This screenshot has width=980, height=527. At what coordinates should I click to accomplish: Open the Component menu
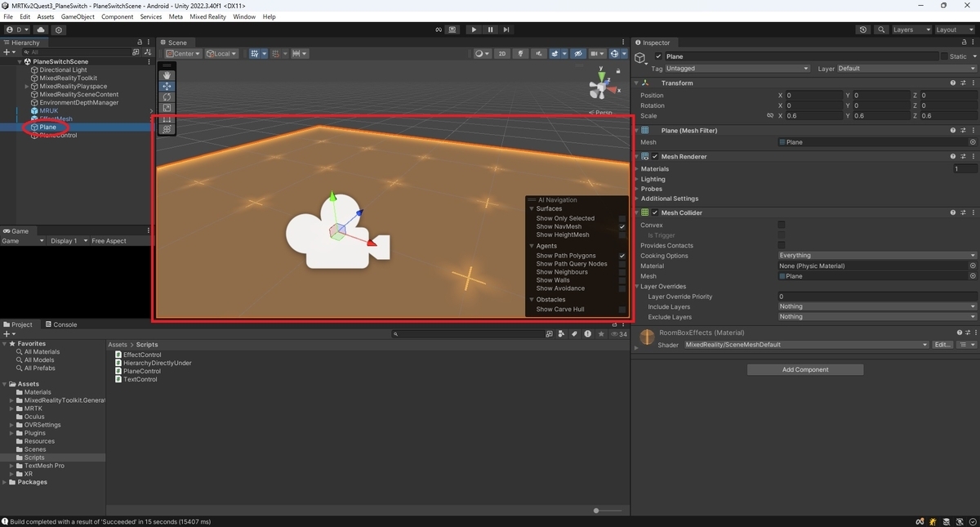[117, 16]
